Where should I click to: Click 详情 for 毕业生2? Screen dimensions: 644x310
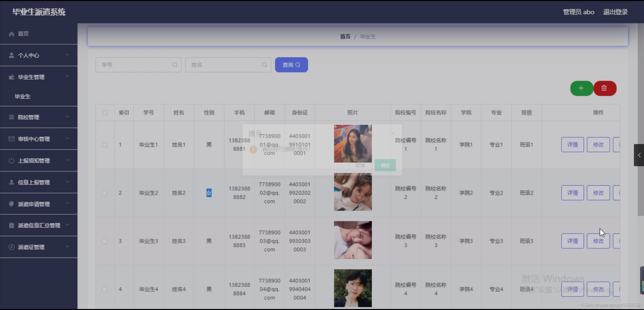click(573, 193)
